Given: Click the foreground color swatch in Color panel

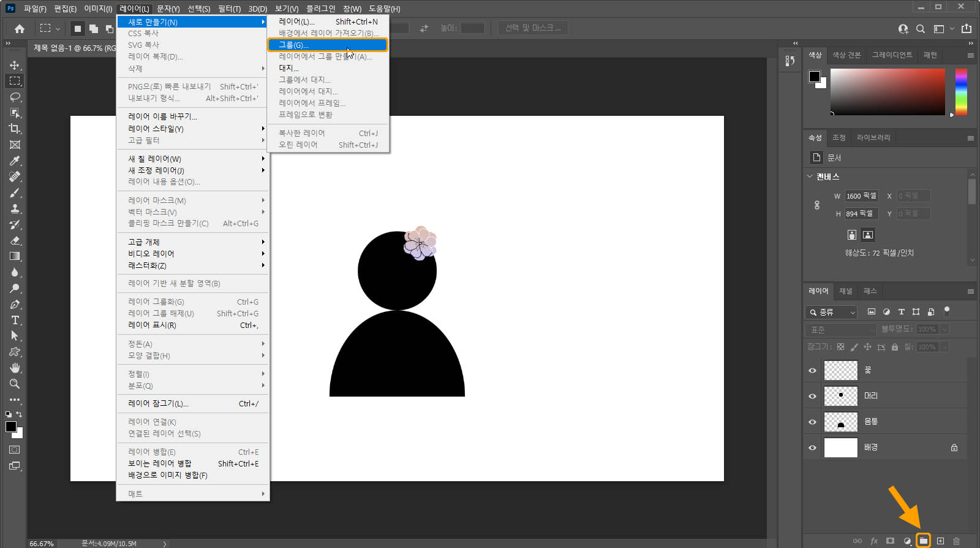Looking at the screenshot, I should [814, 77].
